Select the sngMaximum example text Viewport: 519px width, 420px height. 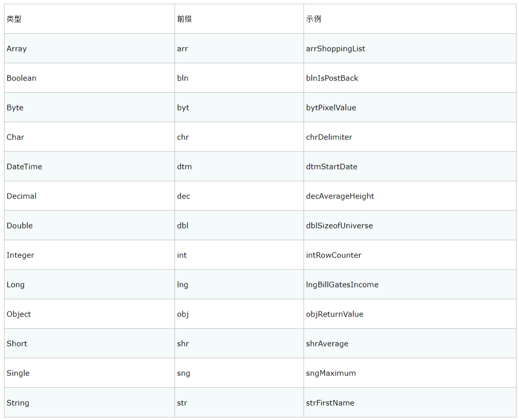(x=331, y=373)
